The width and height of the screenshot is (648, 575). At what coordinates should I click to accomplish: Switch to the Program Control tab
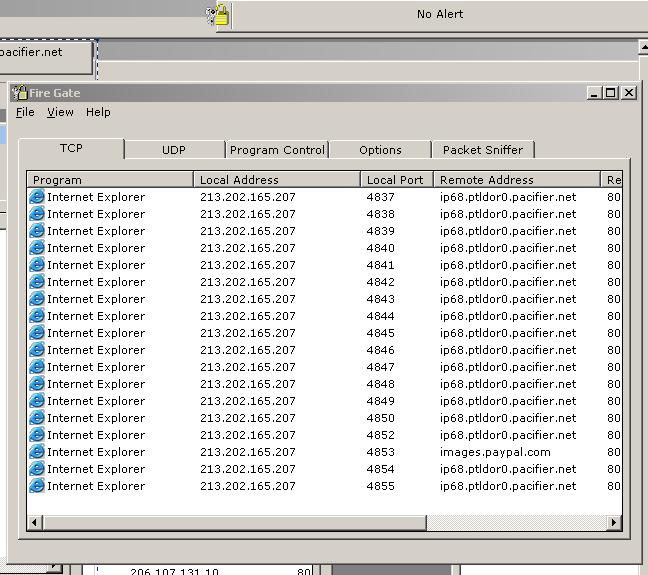pyautogui.click(x=277, y=150)
